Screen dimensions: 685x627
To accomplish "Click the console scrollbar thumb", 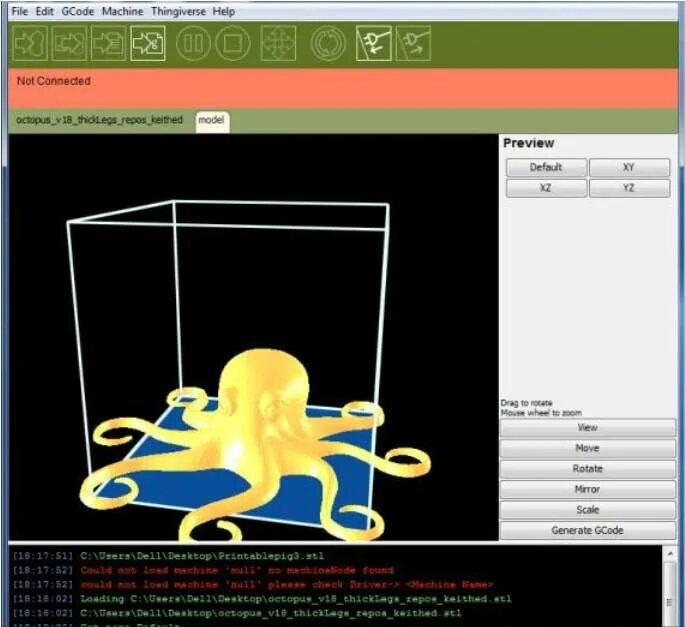I will pos(670,602).
